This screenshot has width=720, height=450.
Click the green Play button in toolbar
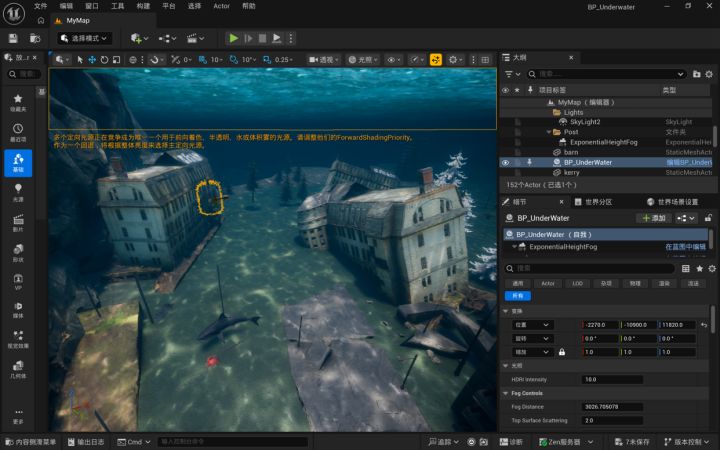(233, 38)
